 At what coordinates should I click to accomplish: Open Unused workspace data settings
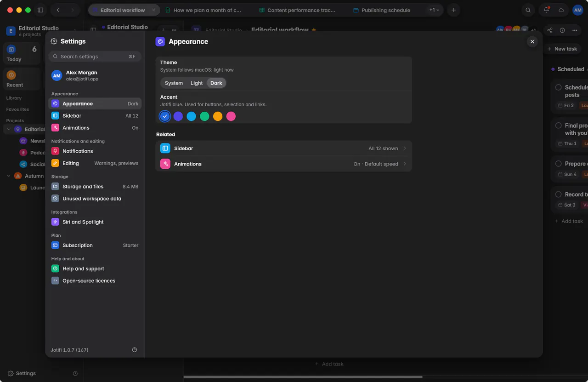(95, 199)
